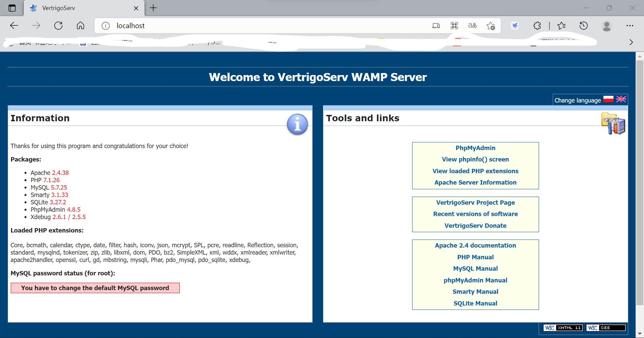The width and height of the screenshot is (644, 338).
Task: Switch language to Polish flag
Action: click(x=608, y=99)
